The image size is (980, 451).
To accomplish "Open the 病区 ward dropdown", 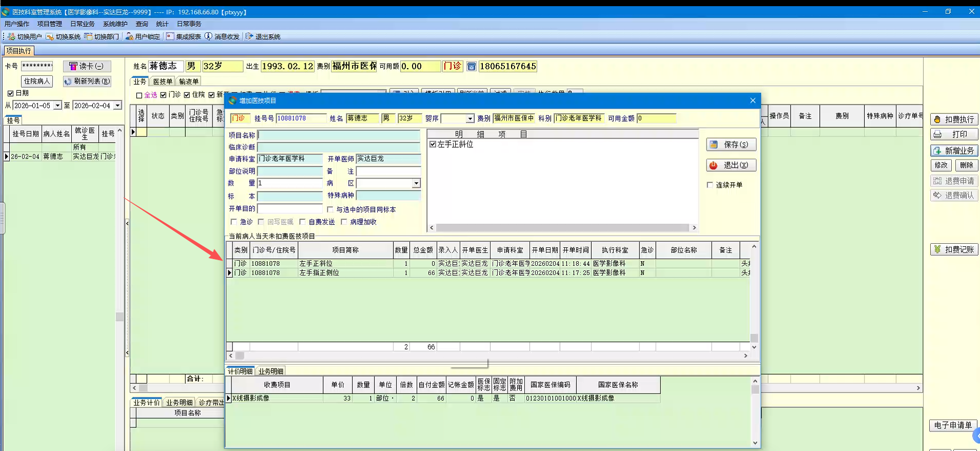I will coord(416,183).
